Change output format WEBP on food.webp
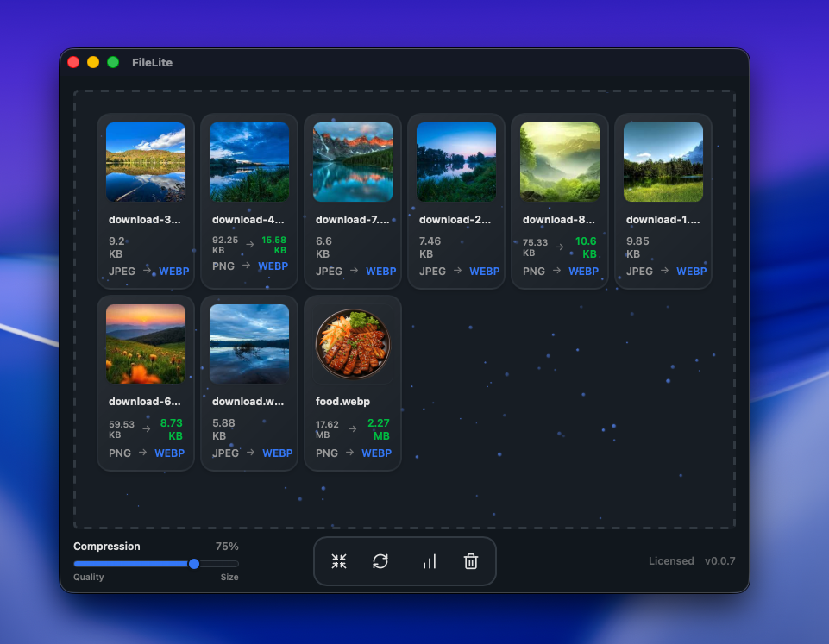This screenshot has height=644, width=829. pyautogui.click(x=376, y=453)
